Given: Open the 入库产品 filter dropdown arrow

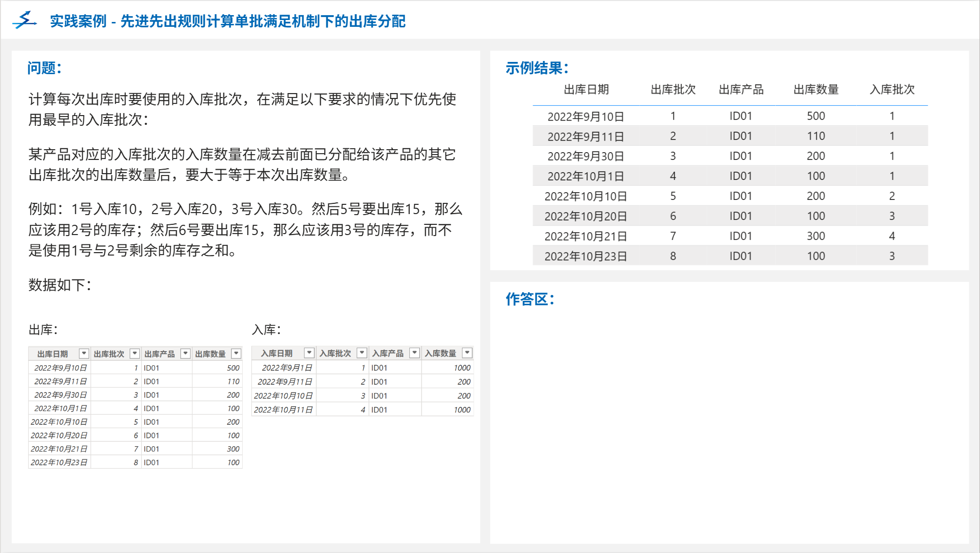Looking at the screenshot, I should click(414, 353).
